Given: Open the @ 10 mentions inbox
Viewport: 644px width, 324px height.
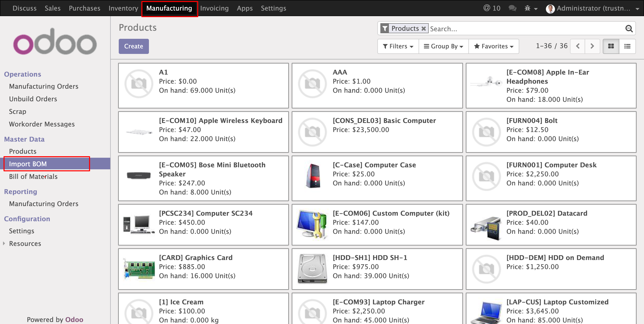Looking at the screenshot, I should coord(492,8).
